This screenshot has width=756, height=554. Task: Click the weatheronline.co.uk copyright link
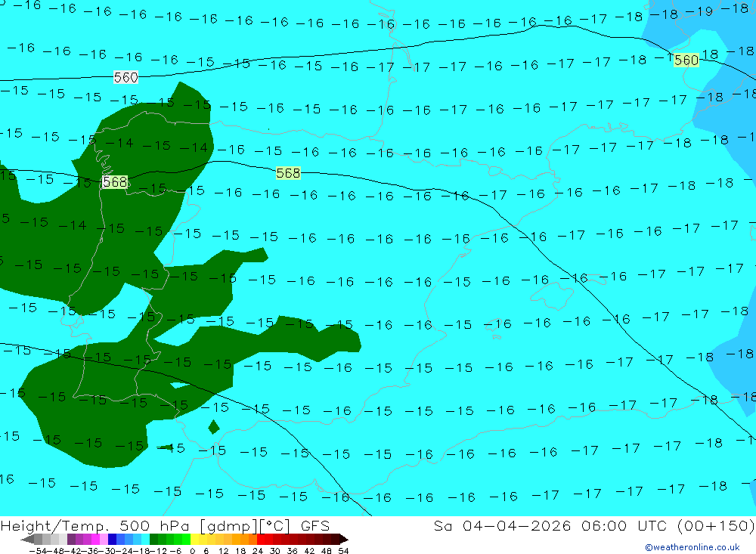pos(692,547)
